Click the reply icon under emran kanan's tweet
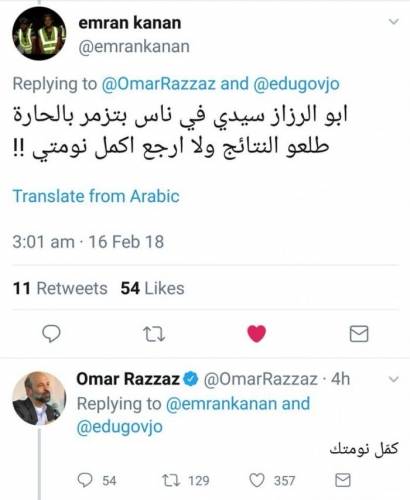This screenshot has height=500, width=410. pos(51,334)
